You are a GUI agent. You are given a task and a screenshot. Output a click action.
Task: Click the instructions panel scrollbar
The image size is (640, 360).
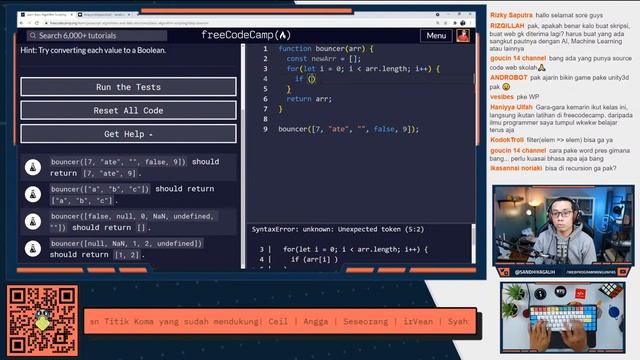pyautogui.click(x=243, y=157)
